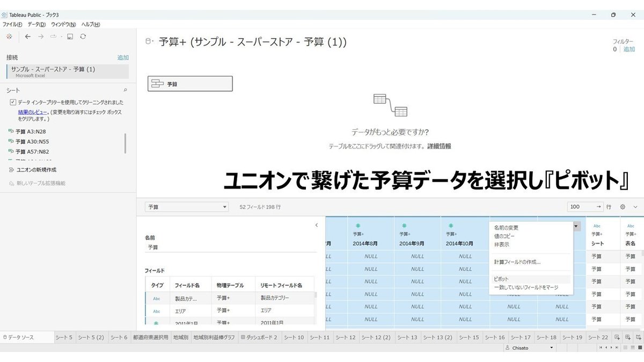The width and height of the screenshot is (644, 362).
Task: Select ピボット in the context menu
Action: (531, 279)
